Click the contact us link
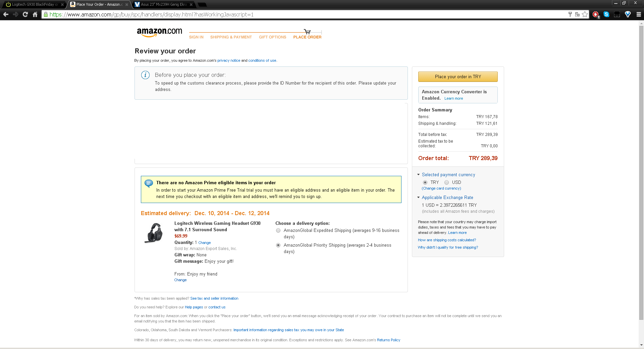Screen dimensions: 644x349 (x=217, y=307)
